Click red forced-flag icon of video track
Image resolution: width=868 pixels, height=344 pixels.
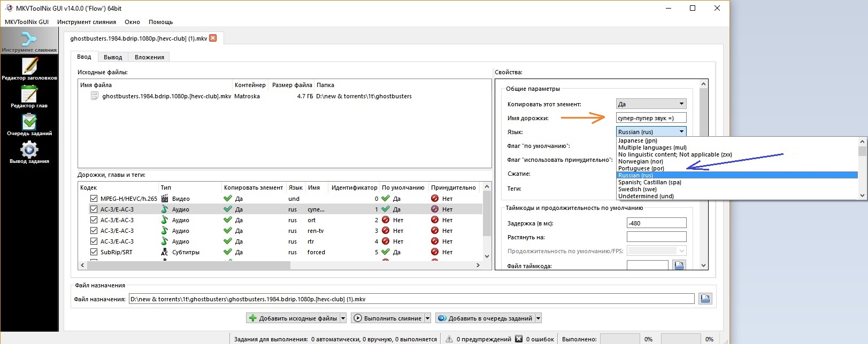[x=435, y=199]
